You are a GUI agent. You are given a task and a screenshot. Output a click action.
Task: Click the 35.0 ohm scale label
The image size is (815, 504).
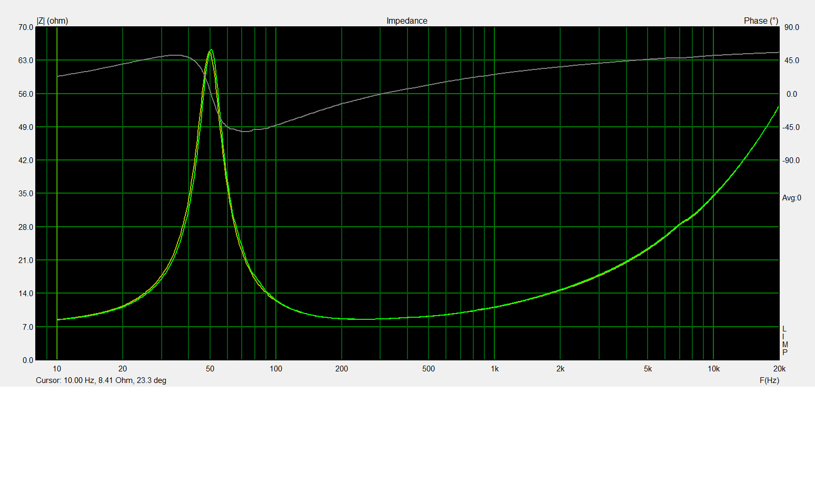coord(26,194)
